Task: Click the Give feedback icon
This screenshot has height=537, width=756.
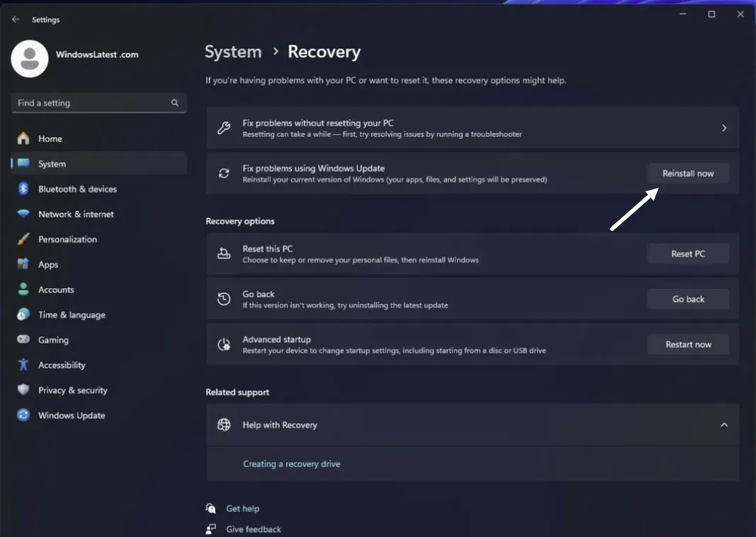Action: pyautogui.click(x=210, y=528)
